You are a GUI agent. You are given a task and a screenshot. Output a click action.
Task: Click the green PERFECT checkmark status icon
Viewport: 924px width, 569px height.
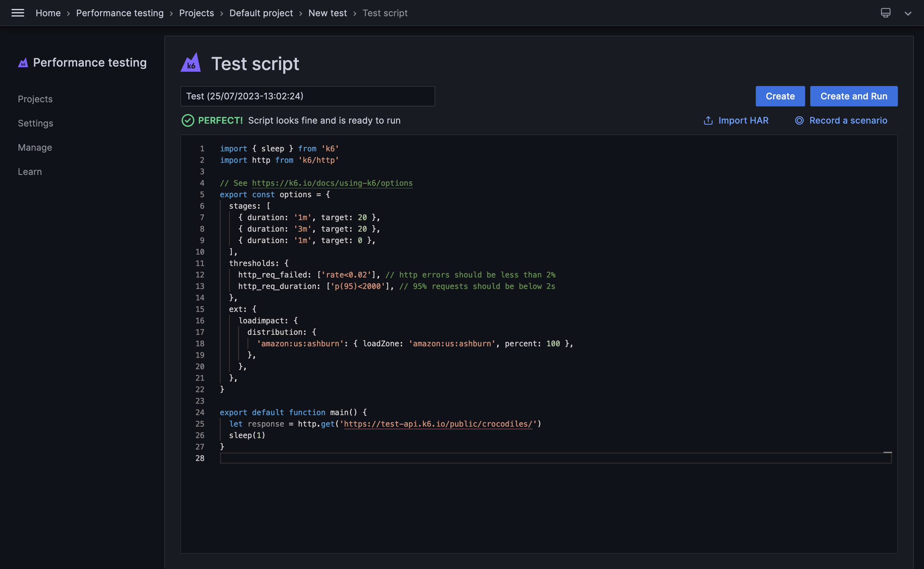click(x=187, y=121)
